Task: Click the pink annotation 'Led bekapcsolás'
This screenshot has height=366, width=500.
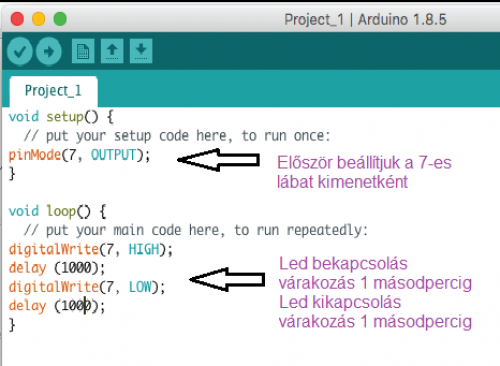Action: 343,264
